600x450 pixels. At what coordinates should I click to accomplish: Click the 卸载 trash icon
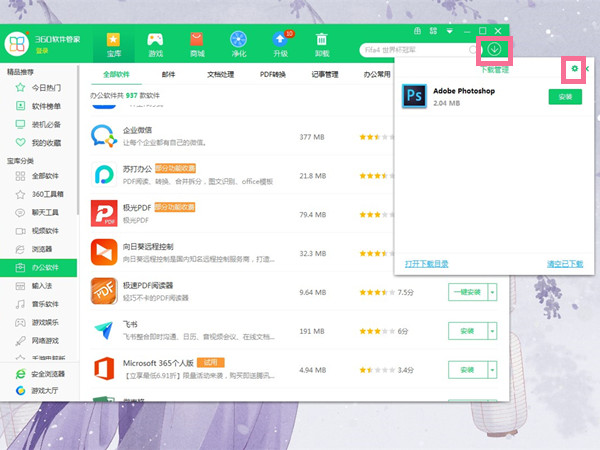click(322, 42)
